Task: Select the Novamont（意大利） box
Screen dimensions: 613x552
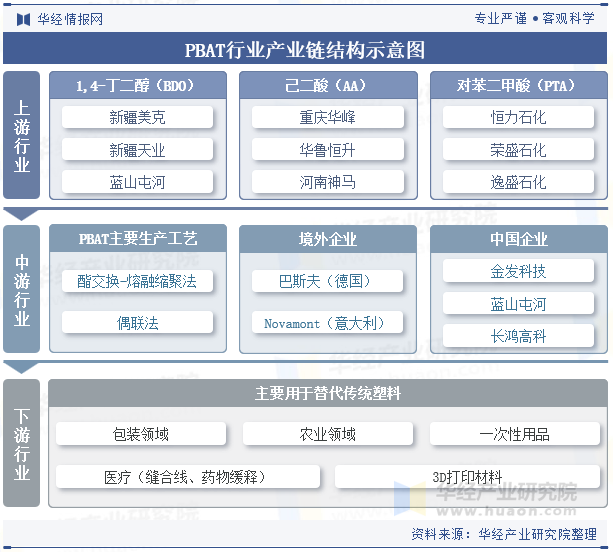Action: click(x=328, y=322)
